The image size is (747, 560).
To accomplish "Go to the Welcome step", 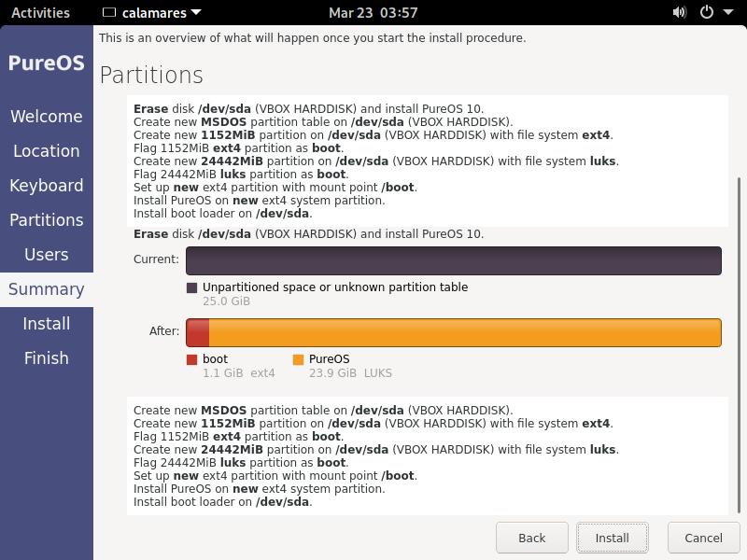I will pyautogui.click(x=47, y=117).
